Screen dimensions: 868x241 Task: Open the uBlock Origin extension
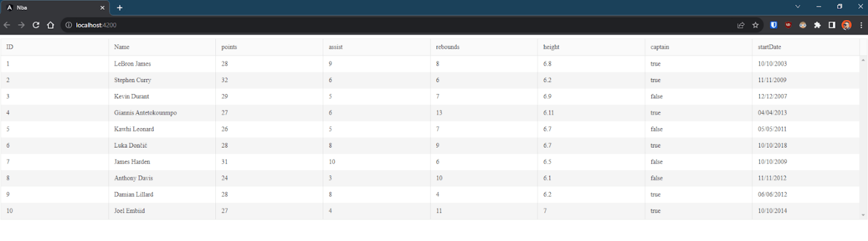click(x=789, y=25)
